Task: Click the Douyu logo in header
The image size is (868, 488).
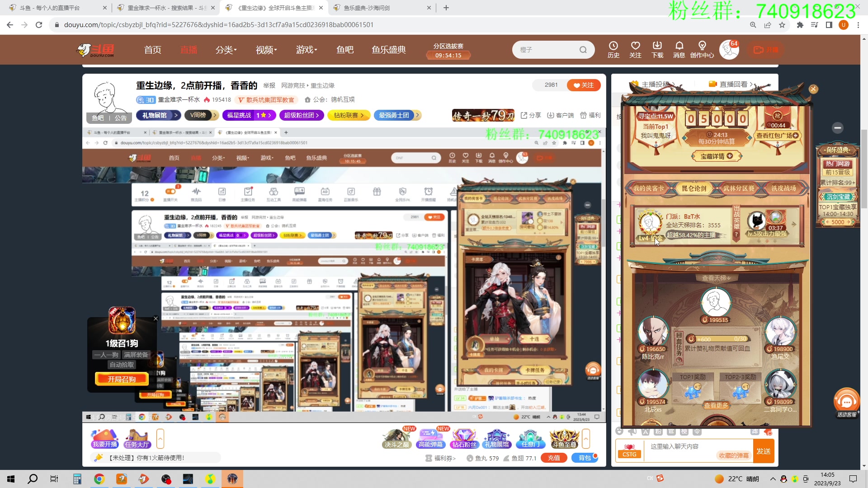Action: coord(96,50)
